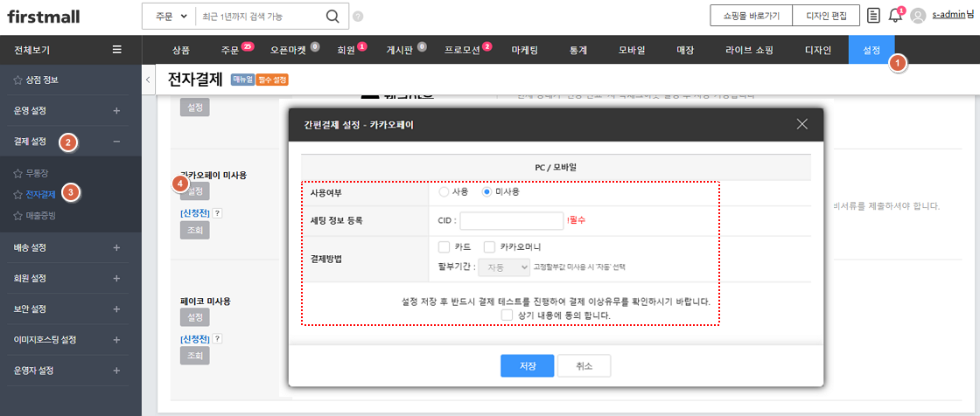Collapse 결제 설정 sidebar section
Viewport: 980px width, 416px height.
[116, 142]
